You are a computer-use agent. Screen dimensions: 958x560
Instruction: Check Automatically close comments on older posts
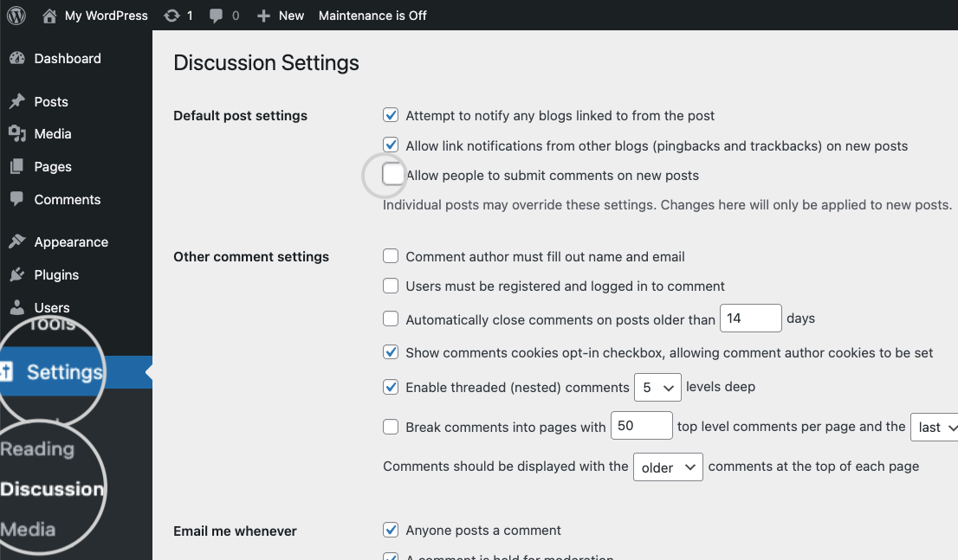tap(391, 319)
